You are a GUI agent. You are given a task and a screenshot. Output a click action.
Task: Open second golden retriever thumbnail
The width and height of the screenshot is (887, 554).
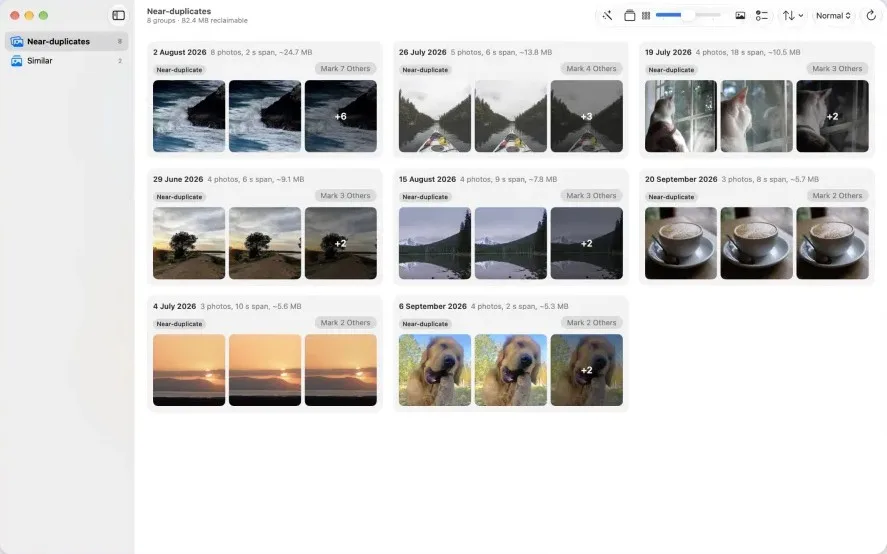point(511,370)
